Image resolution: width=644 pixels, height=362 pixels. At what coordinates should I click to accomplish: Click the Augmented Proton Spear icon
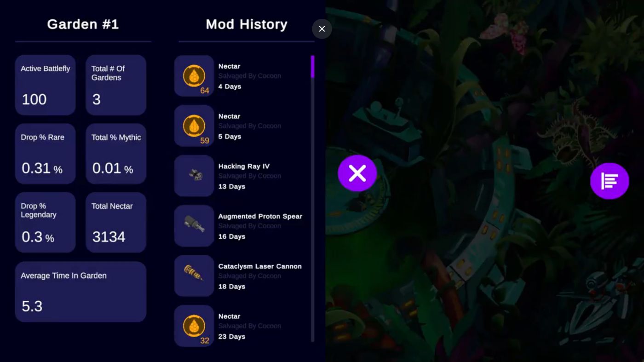(x=194, y=226)
